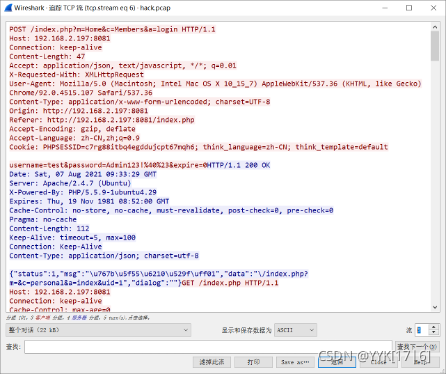Click the Content-Type: application/json line
Screen dimensions: 446x374
coord(104,256)
